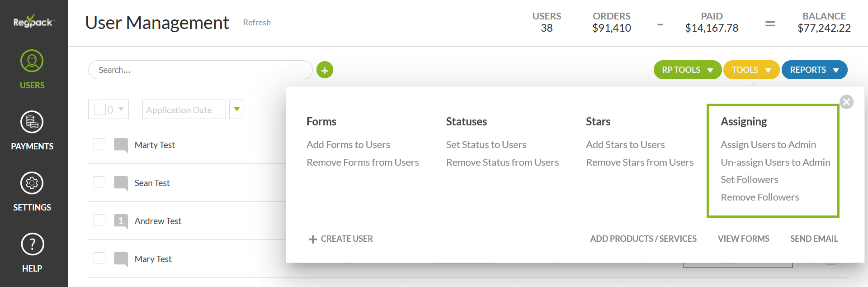Viewport: 868px width, 287px height.
Task: Select Assign Users to Admin
Action: point(768,145)
